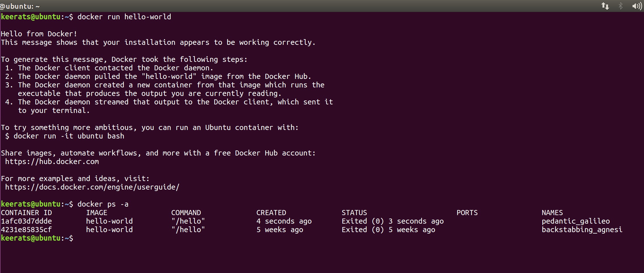The image size is (644, 273).
Task: Click the https://hub.docker.com link
Action: click(x=52, y=161)
